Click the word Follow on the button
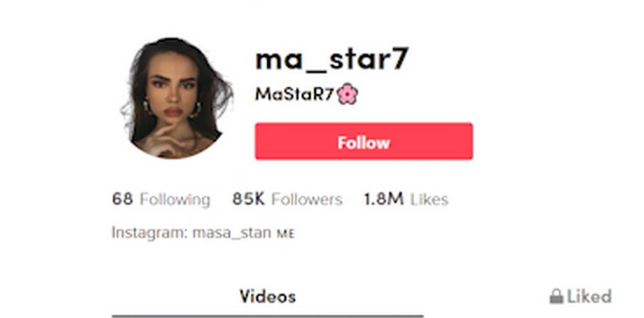This screenshot has height=318, width=644. pyautogui.click(x=363, y=143)
